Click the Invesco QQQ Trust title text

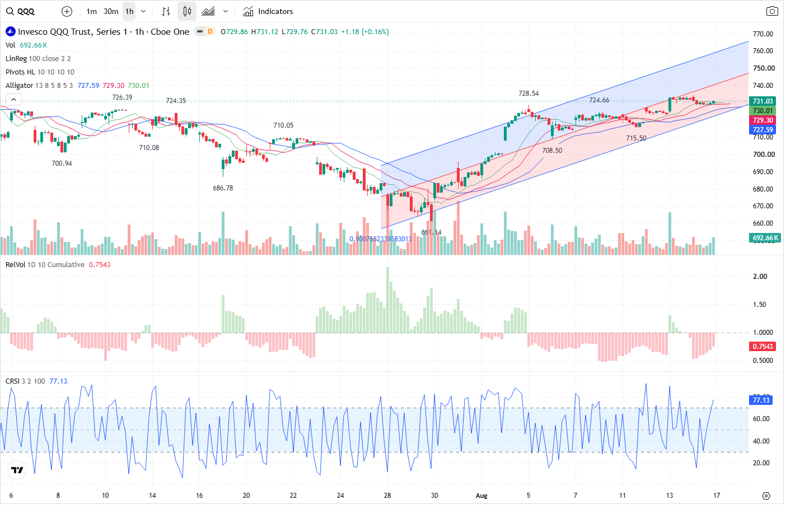(x=104, y=31)
